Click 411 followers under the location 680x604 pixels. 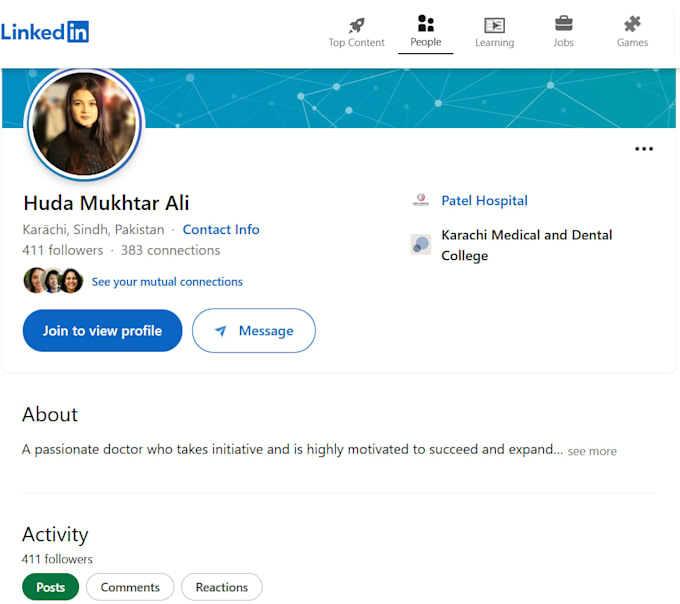63,250
